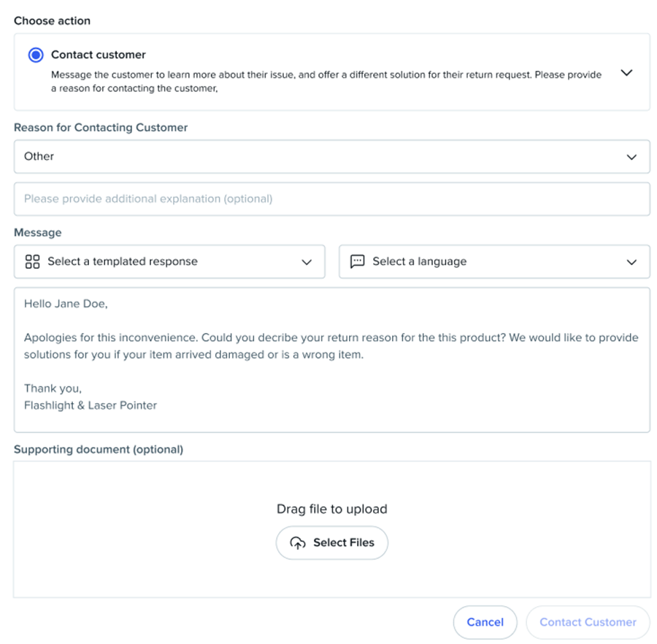
Task: Focus the additional explanation optional field
Action: tap(331, 199)
